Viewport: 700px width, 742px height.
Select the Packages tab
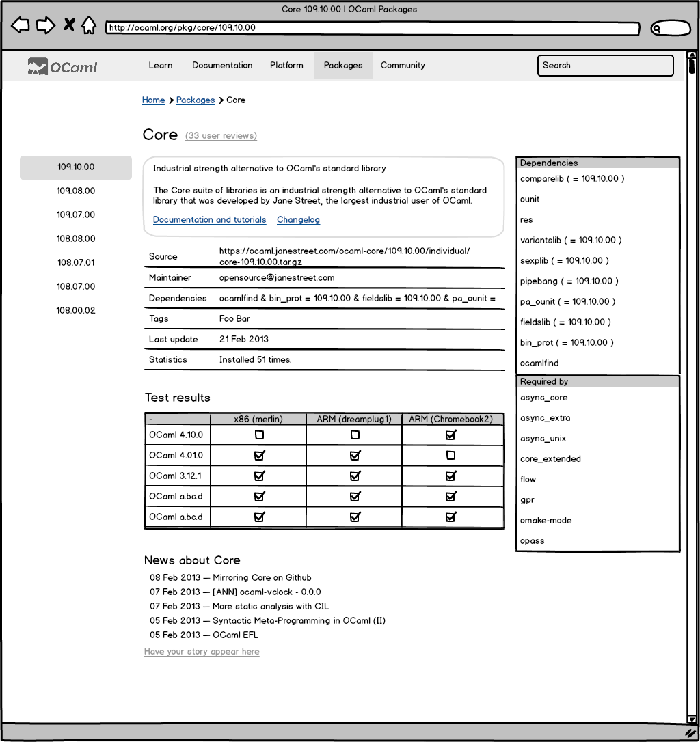343,66
